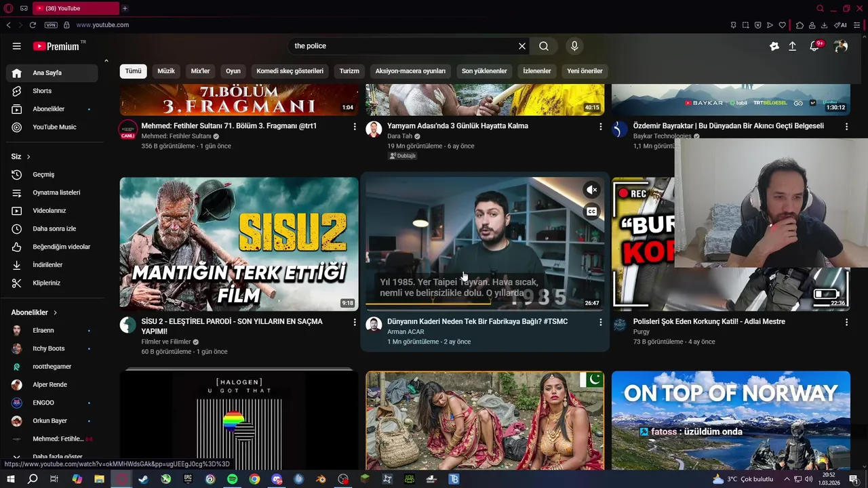Open Steam from the Windows taskbar
Screen dimensions: 868x488
[144, 479]
